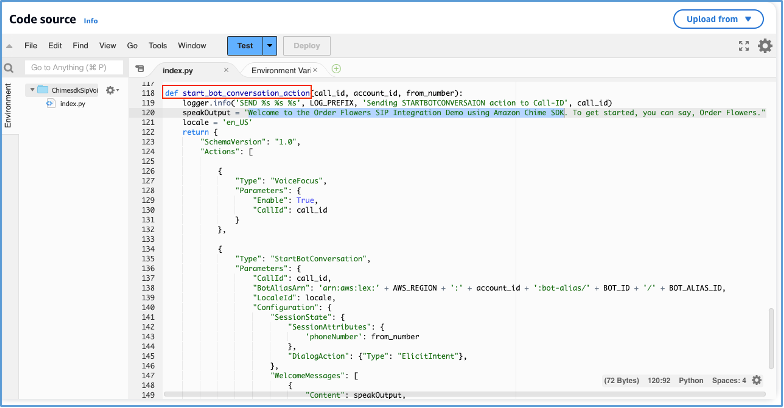Click the speakOutput variable on line 120

(206, 112)
